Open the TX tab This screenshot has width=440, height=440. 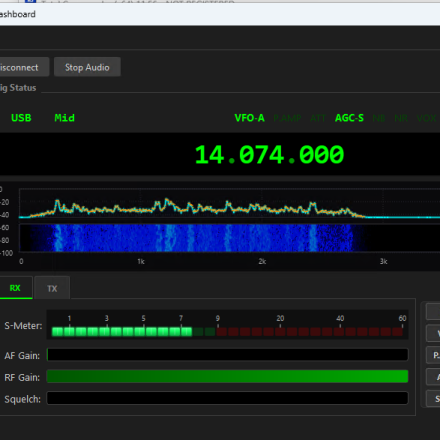(x=52, y=288)
